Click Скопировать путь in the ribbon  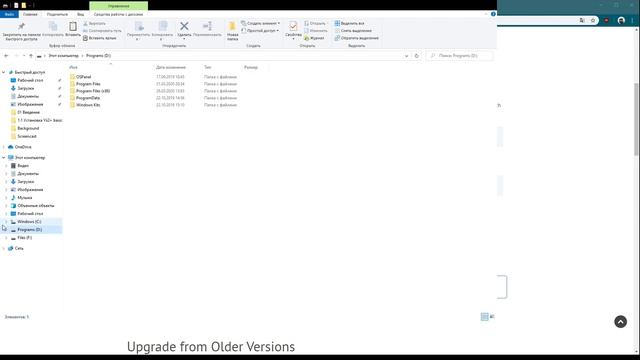coord(102,31)
